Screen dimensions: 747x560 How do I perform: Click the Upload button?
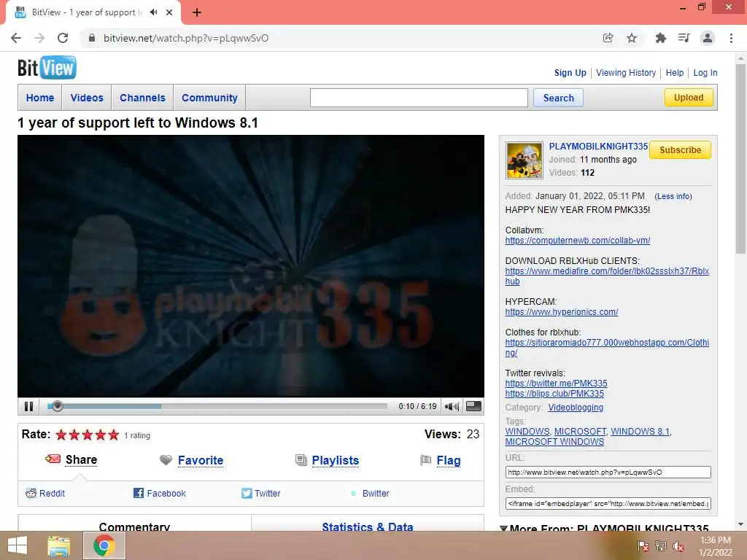pyautogui.click(x=689, y=98)
